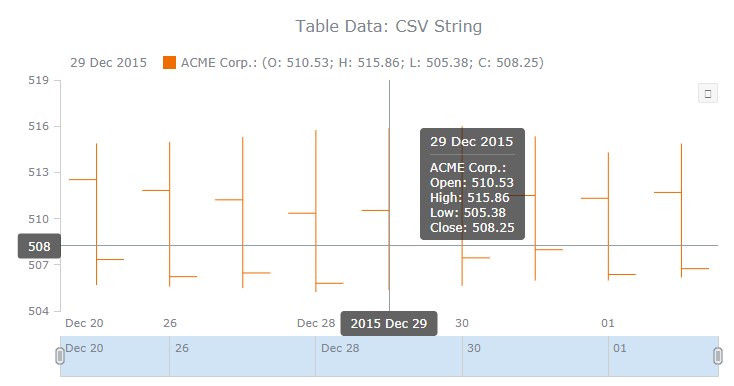Select the OHLC bar above axis label 26
This screenshot has height=386, width=734.
tap(169, 214)
